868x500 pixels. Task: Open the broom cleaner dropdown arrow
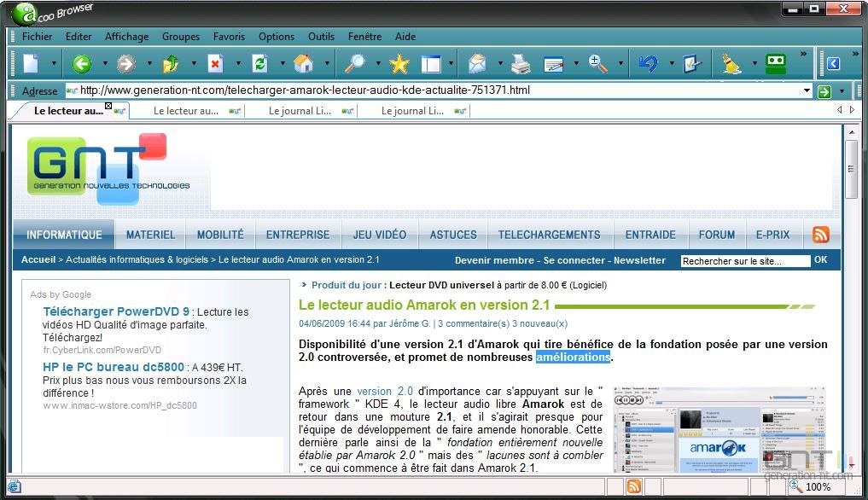click(x=754, y=64)
